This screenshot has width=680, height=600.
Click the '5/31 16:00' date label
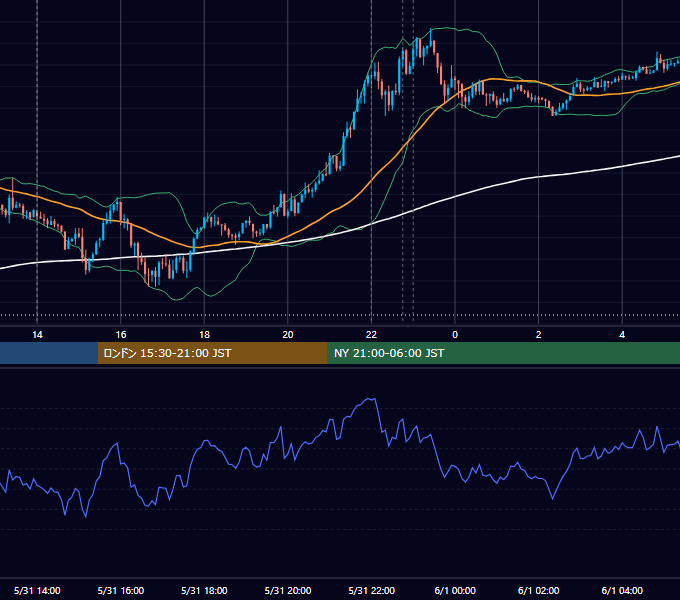click(121, 590)
